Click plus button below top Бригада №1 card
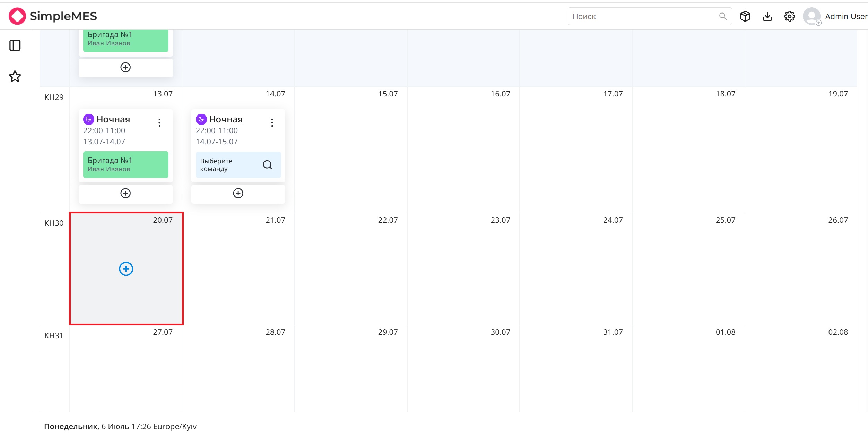 (x=125, y=68)
